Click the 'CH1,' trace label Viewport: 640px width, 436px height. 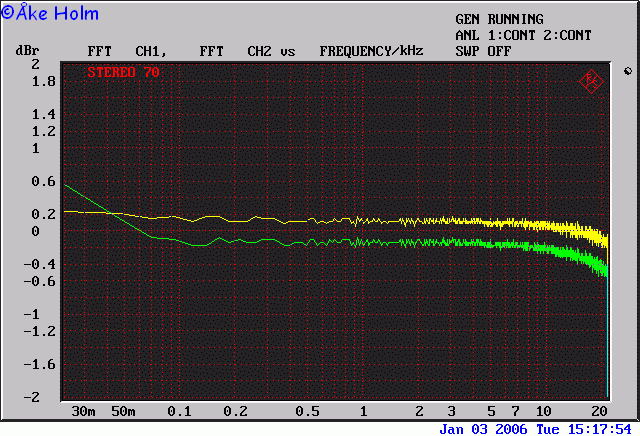[x=151, y=51]
